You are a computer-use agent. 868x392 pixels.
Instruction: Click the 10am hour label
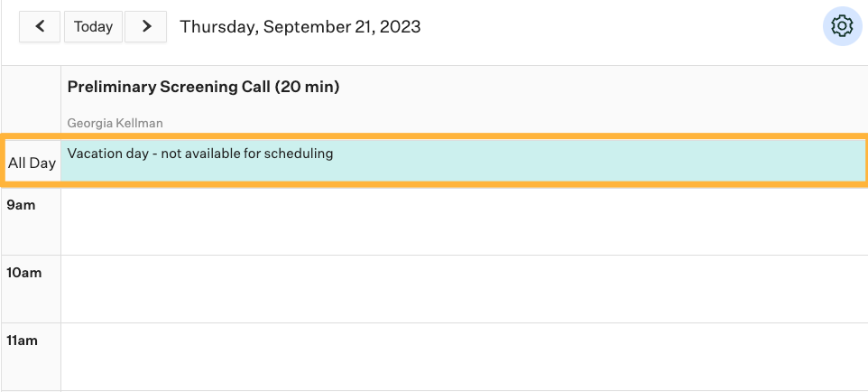23,273
